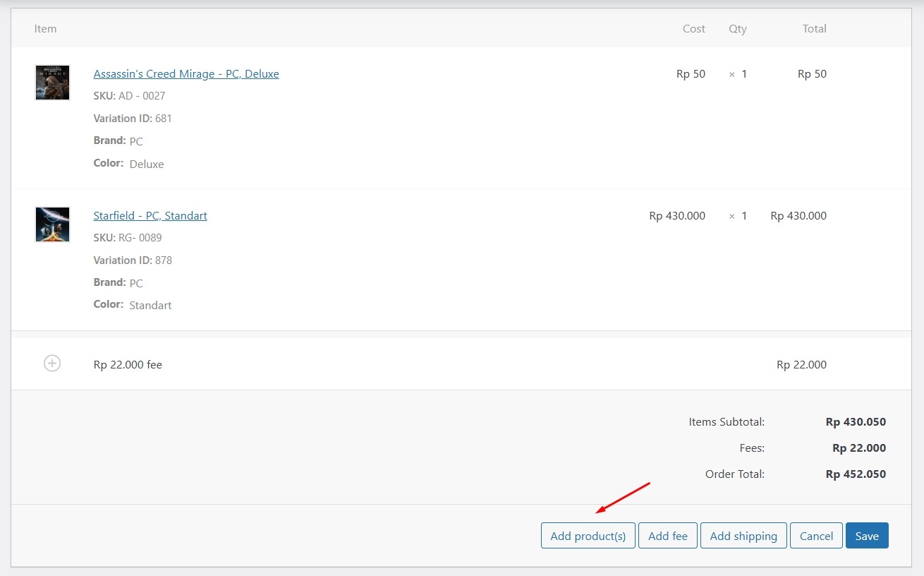The height and width of the screenshot is (576, 924).
Task: Click the fee row total Rp 22.000
Action: click(x=801, y=365)
